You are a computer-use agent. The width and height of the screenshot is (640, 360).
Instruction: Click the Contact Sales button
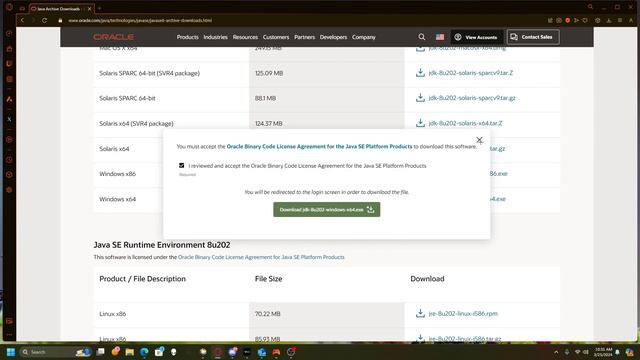point(533,37)
